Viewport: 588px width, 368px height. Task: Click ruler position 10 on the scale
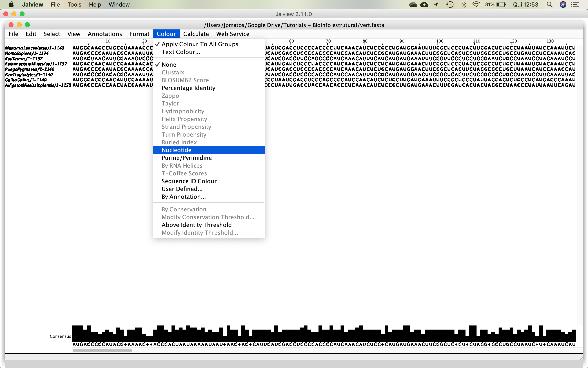[108, 41]
